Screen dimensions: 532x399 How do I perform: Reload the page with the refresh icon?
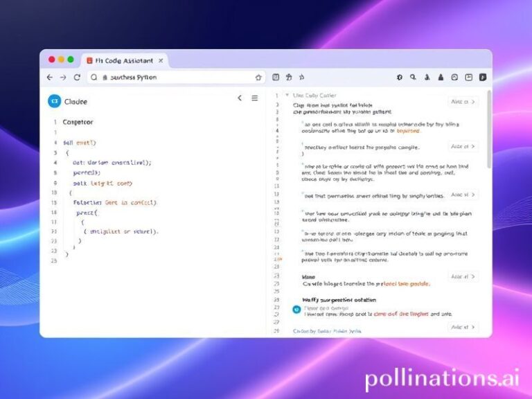(78, 78)
